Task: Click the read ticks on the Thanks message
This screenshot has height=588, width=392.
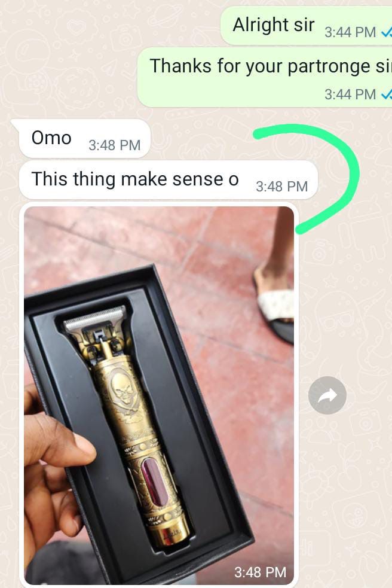Action: 387,95
